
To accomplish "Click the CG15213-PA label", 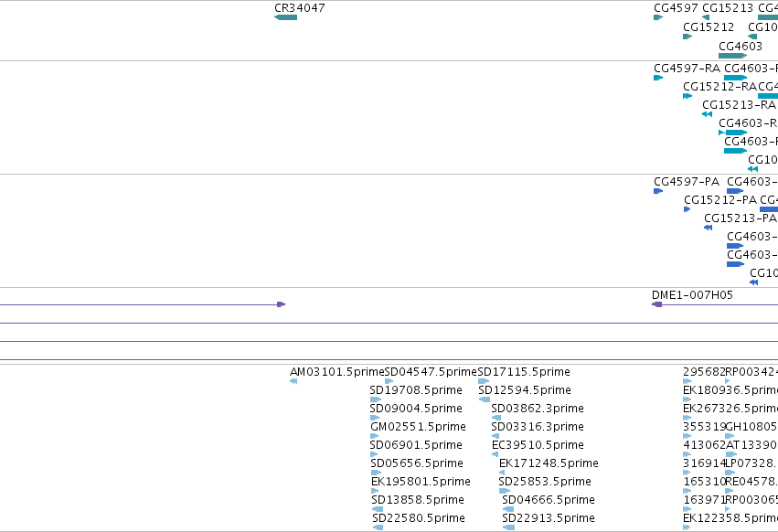I will (x=741, y=218).
